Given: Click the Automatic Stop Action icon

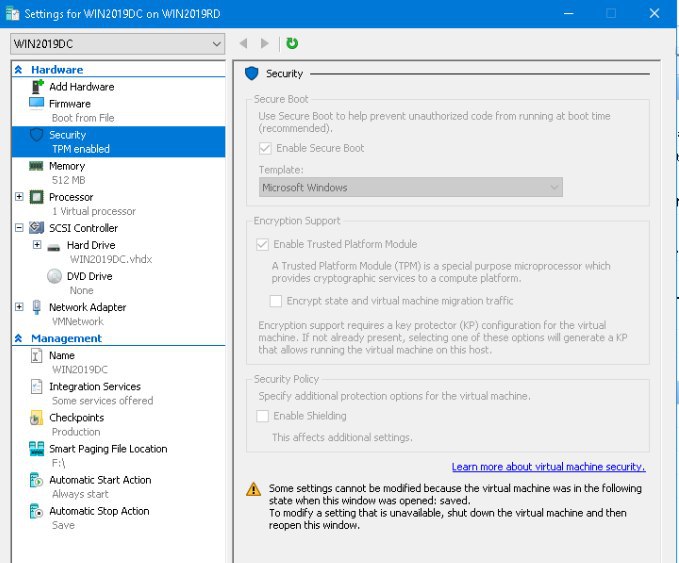Looking at the screenshot, I should pyautogui.click(x=36, y=511).
